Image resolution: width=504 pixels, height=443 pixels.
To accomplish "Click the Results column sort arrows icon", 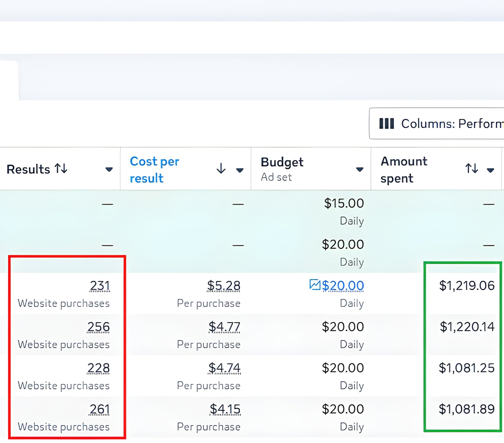I will [61, 168].
